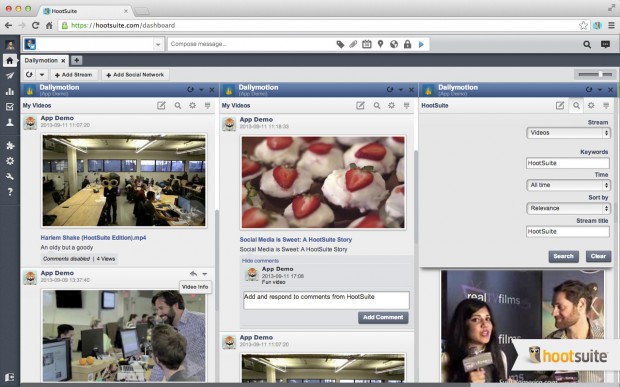Open the Settings gear in left sidebar
The image size is (620, 387).
(x=9, y=161)
